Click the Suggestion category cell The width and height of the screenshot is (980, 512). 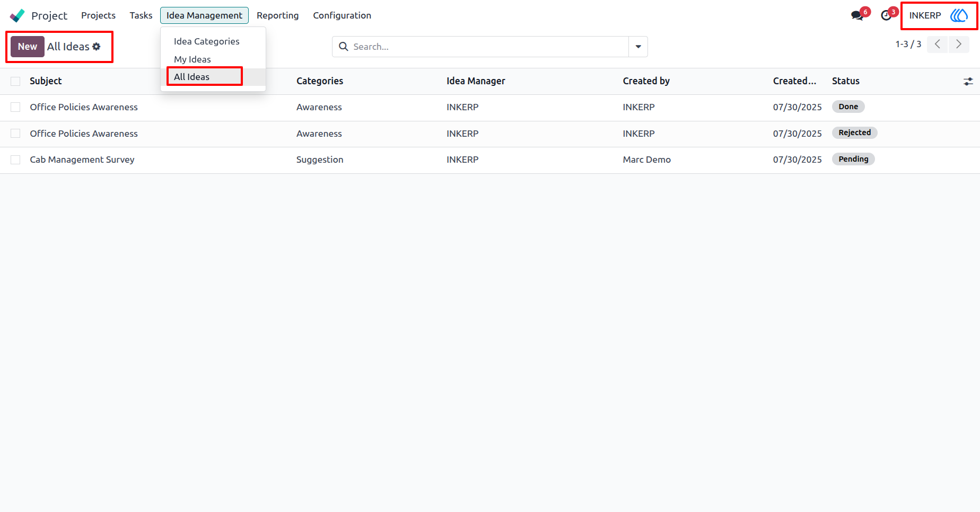coord(320,160)
